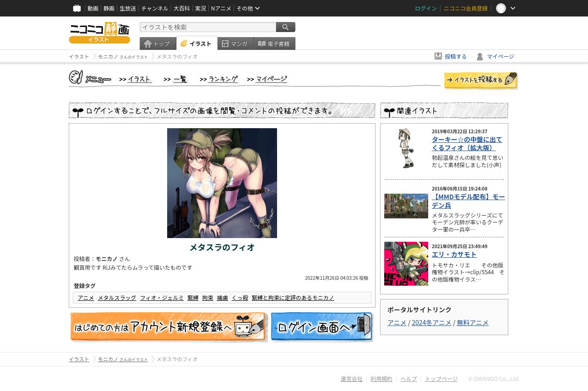Image resolution: width=588 pixels, height=391 pixels.
Task: Click the モニカノ さんのイラスト bottom breadcrumb
Action: (x=123, y=359)
